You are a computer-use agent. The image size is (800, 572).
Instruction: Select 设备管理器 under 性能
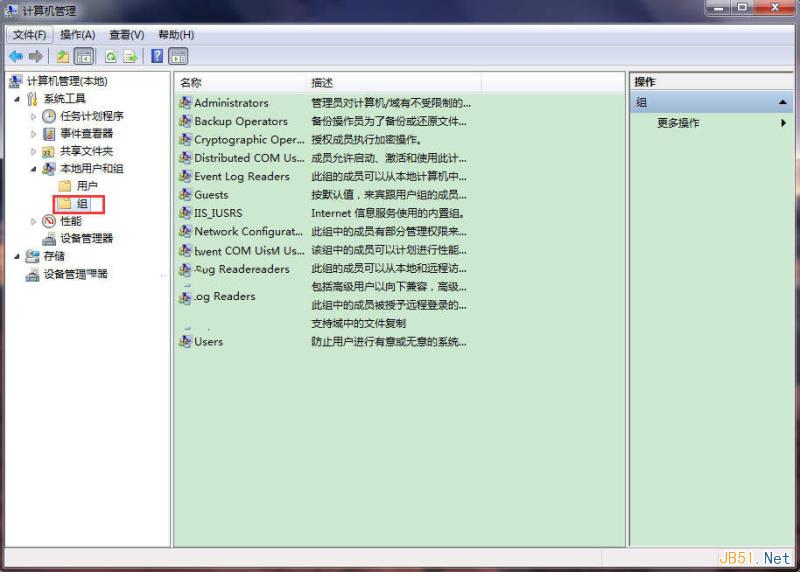[x=86, y=238]
